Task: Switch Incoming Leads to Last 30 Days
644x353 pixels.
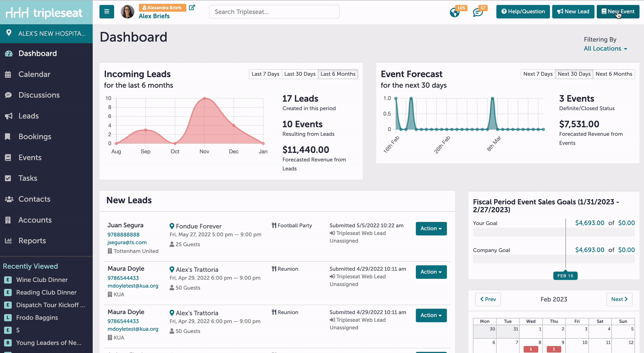Action: point(300,74)
